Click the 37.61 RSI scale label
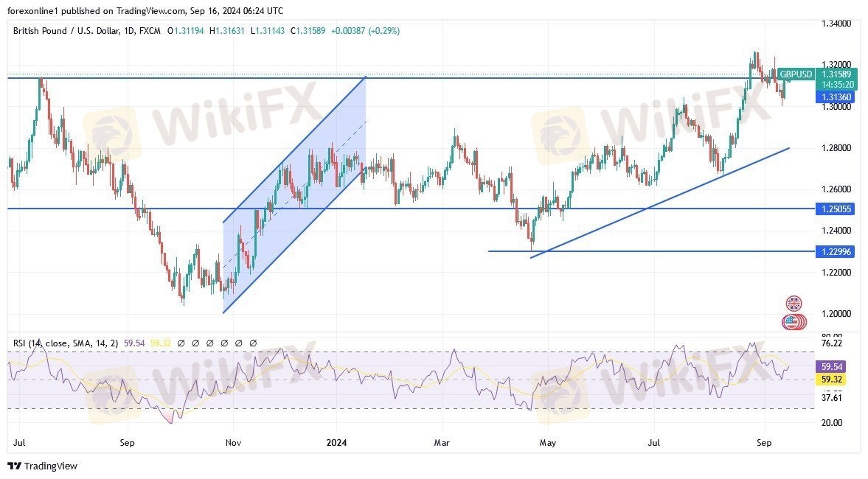The image size is (868, 479). tap(831, 398)
